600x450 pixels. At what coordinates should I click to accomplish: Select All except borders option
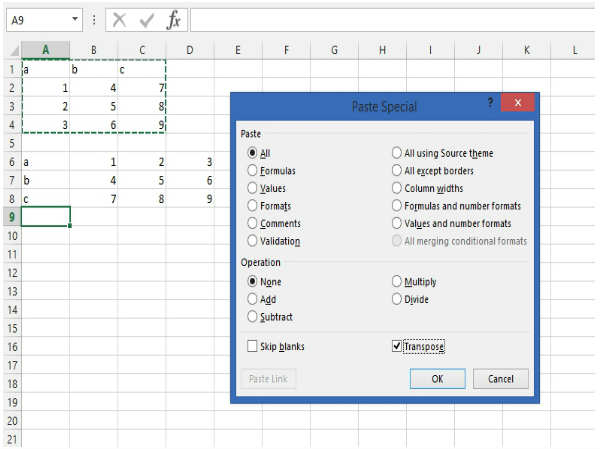point(397,171)
